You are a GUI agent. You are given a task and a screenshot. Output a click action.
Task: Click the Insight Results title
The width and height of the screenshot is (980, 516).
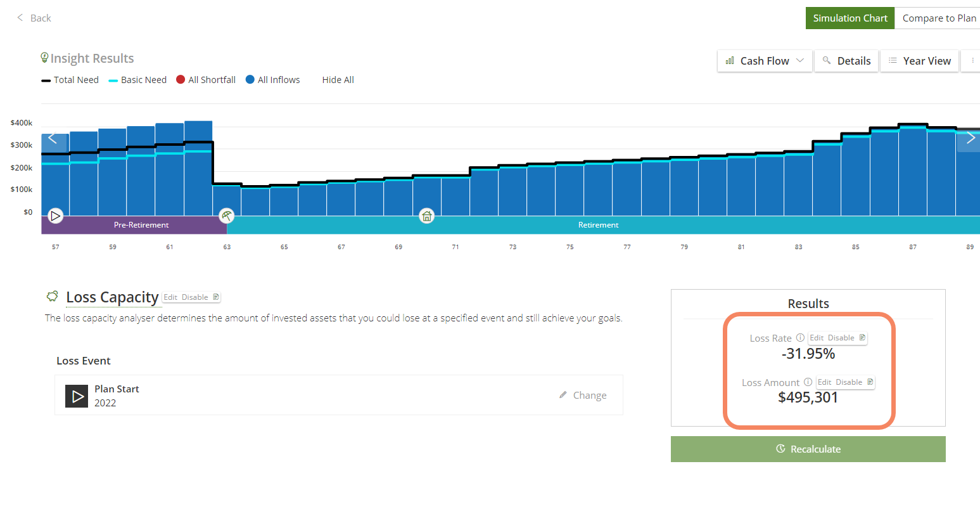point(92,58)
